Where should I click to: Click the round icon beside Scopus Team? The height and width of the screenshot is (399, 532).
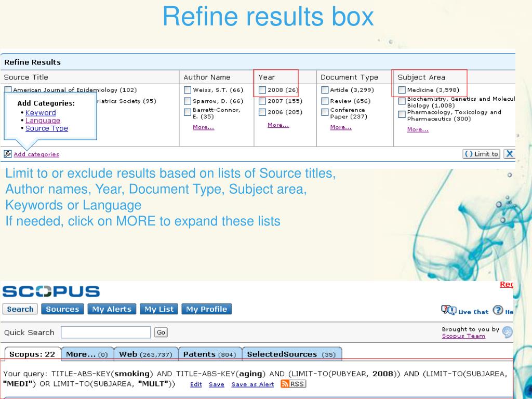507,332
